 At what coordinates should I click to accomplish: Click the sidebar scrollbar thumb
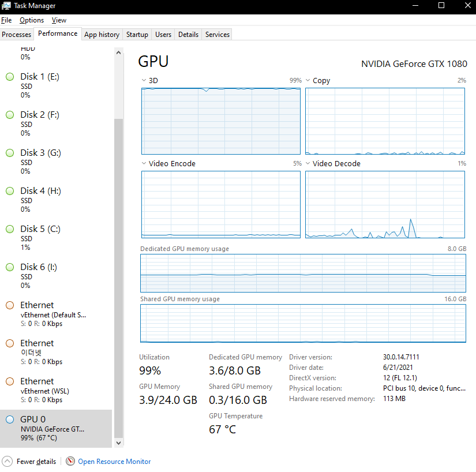pos(119,278)
